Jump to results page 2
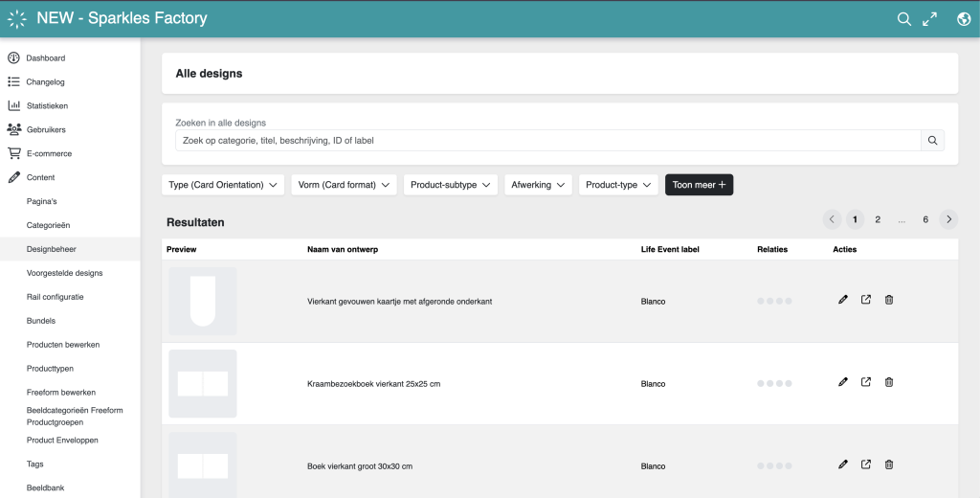Image resolution: width=980 pixels, height=498 pixels. tap(878, 219)
